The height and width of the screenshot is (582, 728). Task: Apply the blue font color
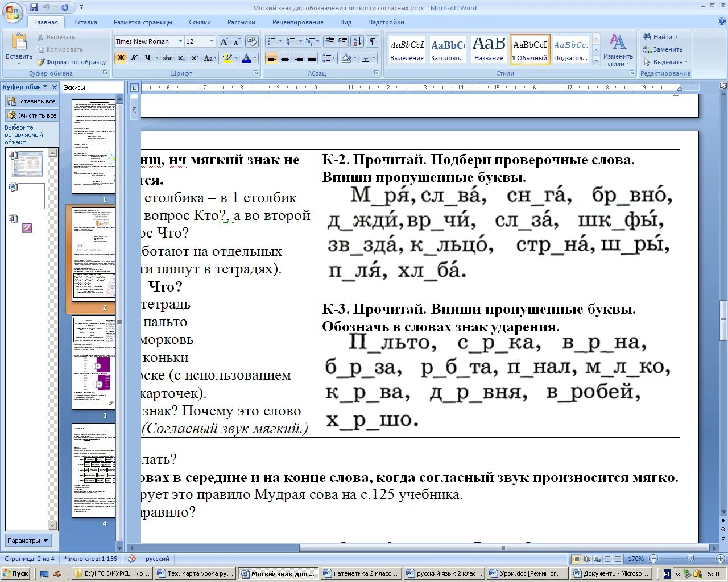coord(246,58)
